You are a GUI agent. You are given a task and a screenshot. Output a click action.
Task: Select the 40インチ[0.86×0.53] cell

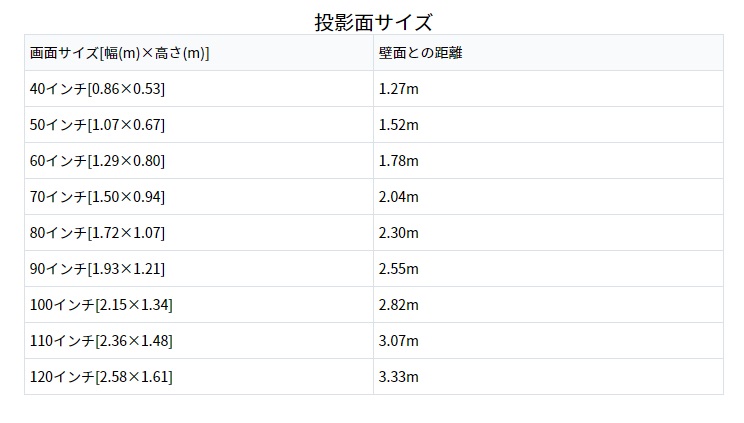97,89
